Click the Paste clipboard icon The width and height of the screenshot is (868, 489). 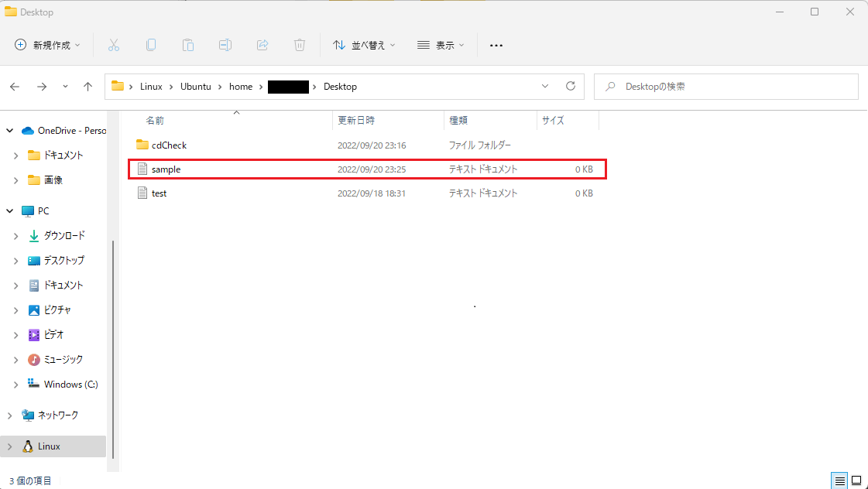coord(188,45)
